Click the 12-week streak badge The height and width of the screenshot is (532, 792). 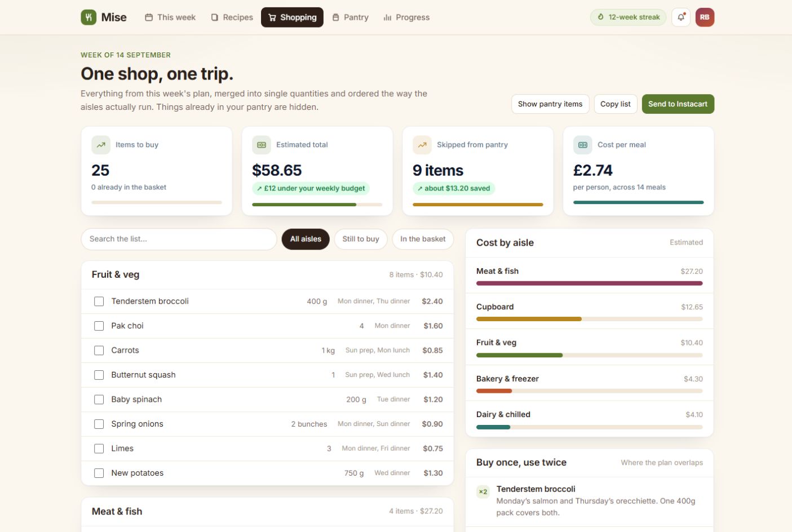[628, 17]
